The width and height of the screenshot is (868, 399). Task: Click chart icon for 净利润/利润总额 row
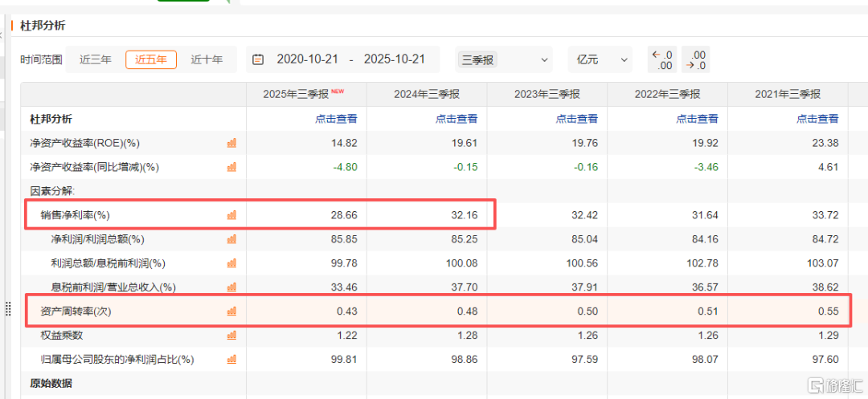pos(231,239)
